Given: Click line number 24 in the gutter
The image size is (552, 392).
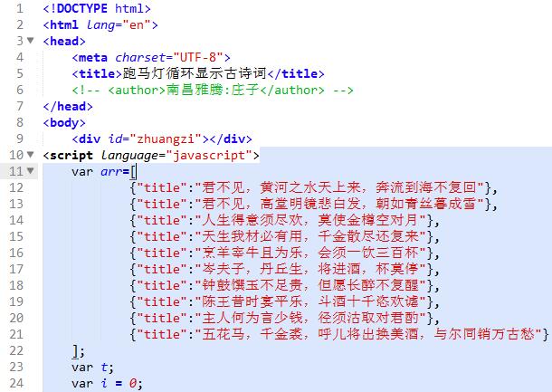Looking at the screenshot, I should [16, 384].
